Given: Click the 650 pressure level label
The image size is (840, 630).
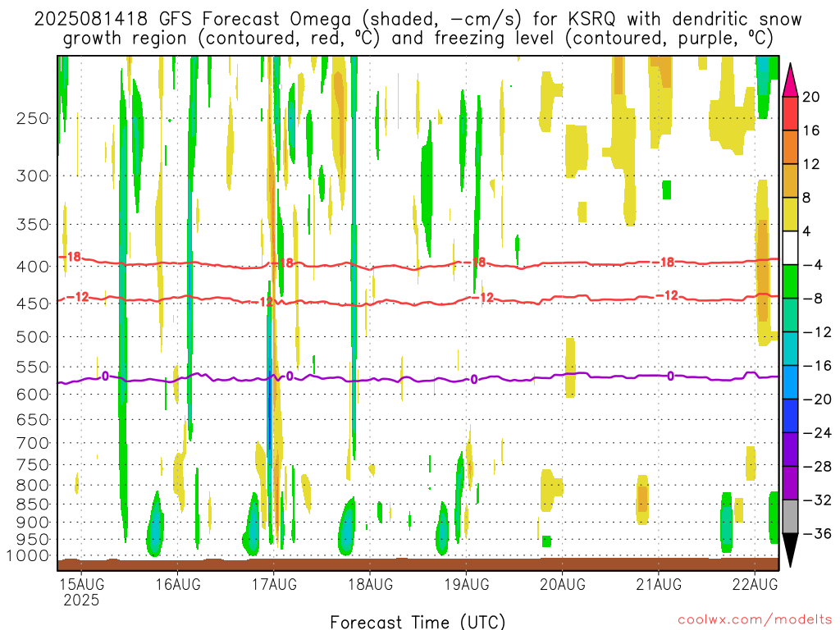Looking at the screenshot, I should (x=33, y=419).
